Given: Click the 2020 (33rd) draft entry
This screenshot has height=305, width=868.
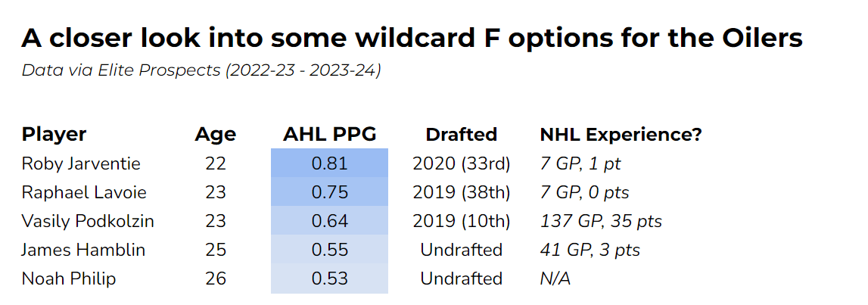Looking at the screenshot, I should [x=461, y=163].
